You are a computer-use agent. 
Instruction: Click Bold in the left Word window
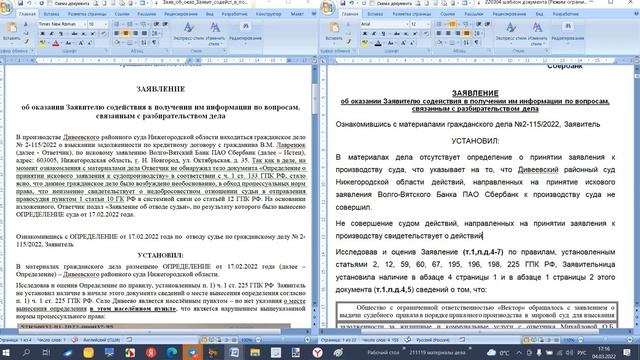[42, 33]
